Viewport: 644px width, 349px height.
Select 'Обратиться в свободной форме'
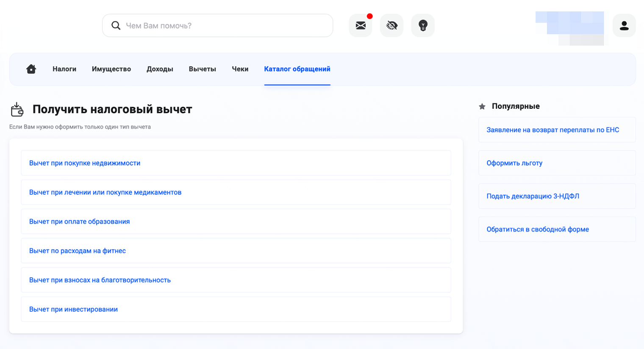(557, 229)
